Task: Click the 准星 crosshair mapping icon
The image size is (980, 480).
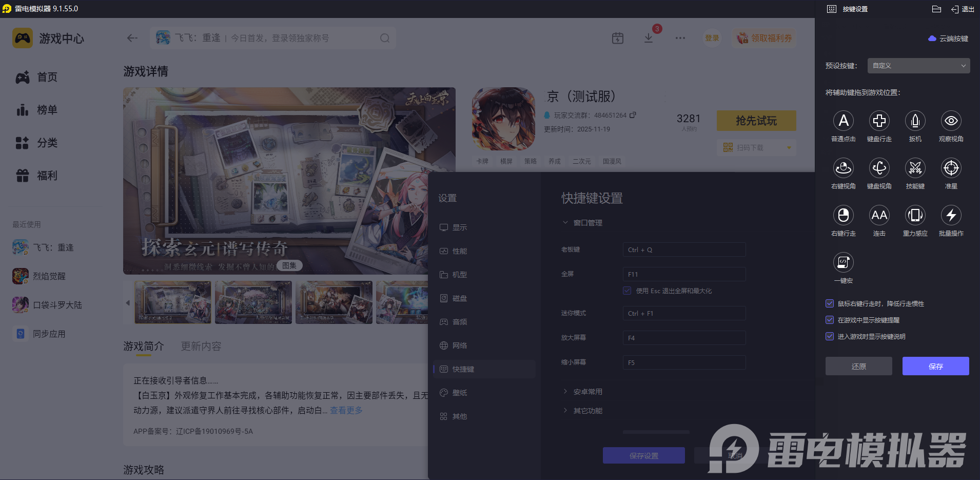Action: coord(951,168)
